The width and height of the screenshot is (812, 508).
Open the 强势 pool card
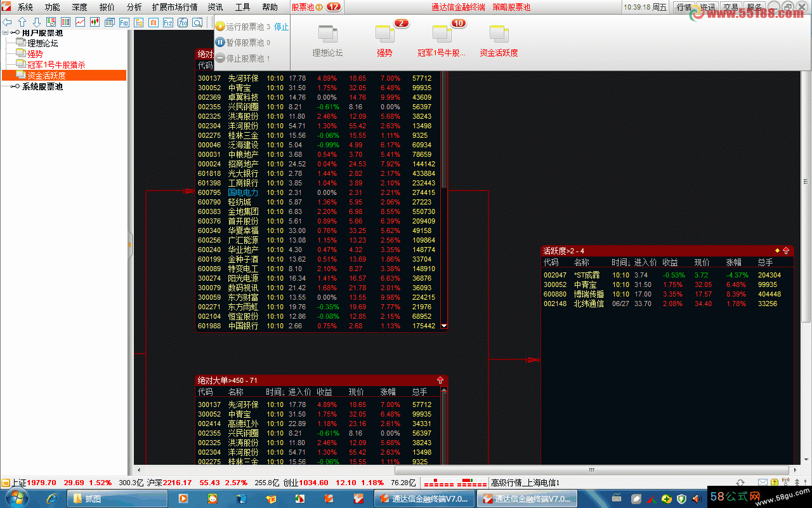(385, 41)
